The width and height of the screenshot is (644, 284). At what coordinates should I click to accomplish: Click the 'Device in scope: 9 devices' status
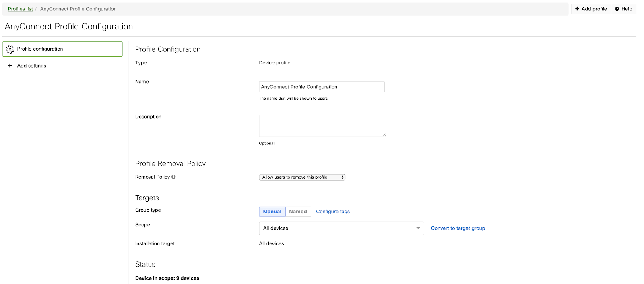pyautogui.click(x=167, y=278)
